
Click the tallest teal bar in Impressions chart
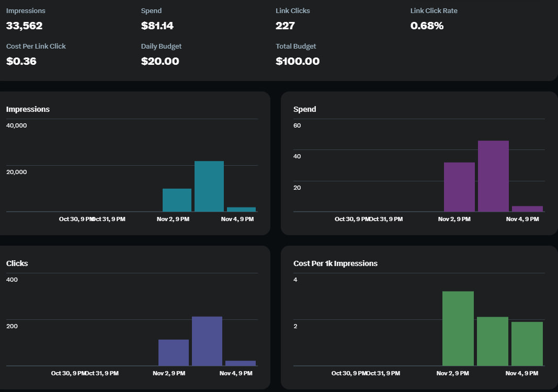click(x=209, y=186)
